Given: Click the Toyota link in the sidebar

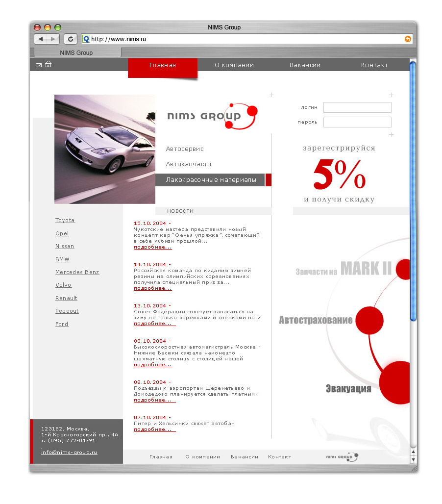Looking at the screenshot, I should tap(65, 220).
